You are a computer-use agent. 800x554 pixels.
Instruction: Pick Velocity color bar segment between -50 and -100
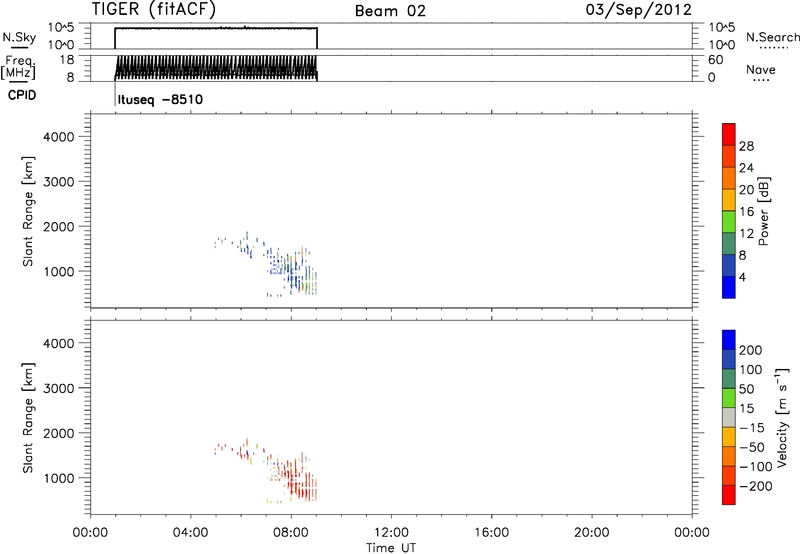[729, 456]
